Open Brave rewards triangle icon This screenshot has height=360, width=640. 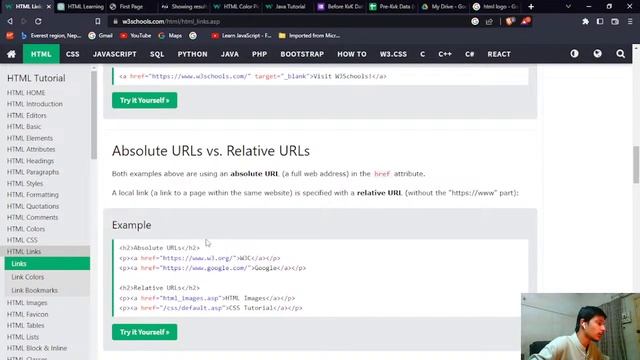(x=526, y=21)
